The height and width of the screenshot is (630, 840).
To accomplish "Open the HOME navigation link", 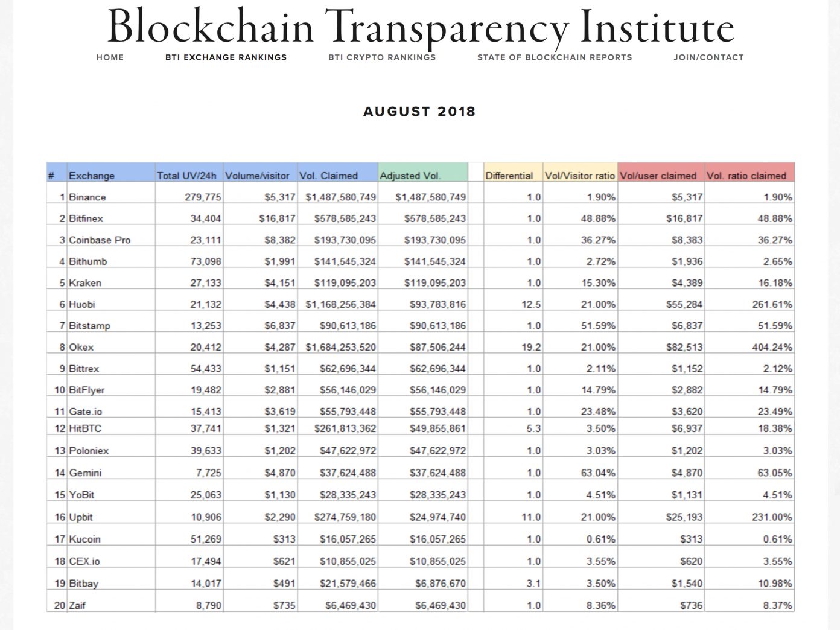I will click(110, 57).
